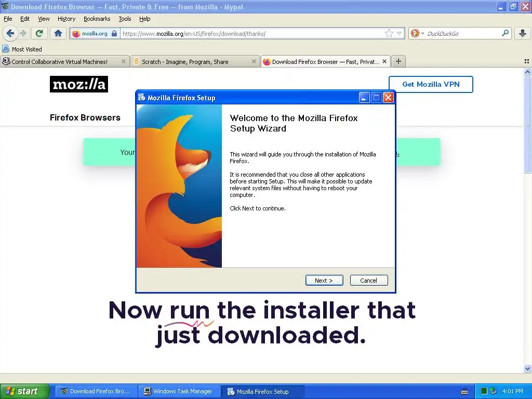Open a new tab with plus button
The width and height of the screenshot is (532, 399).
398,61
